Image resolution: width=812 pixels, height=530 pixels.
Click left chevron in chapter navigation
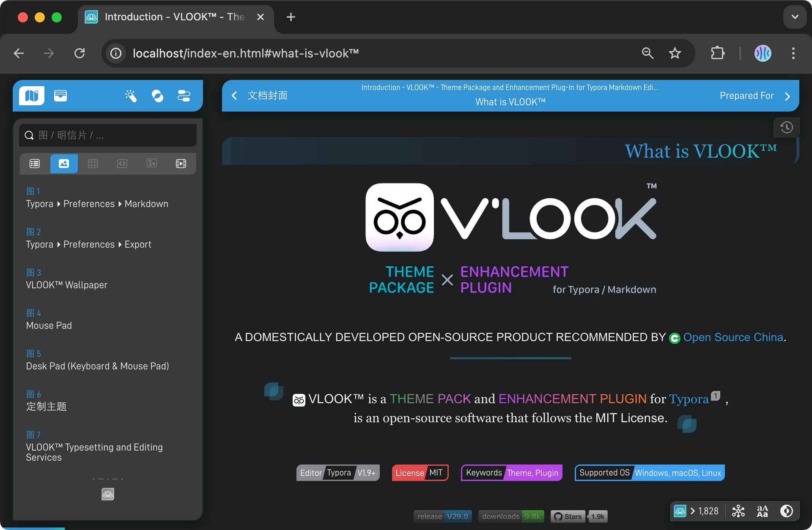click(235, 96)
